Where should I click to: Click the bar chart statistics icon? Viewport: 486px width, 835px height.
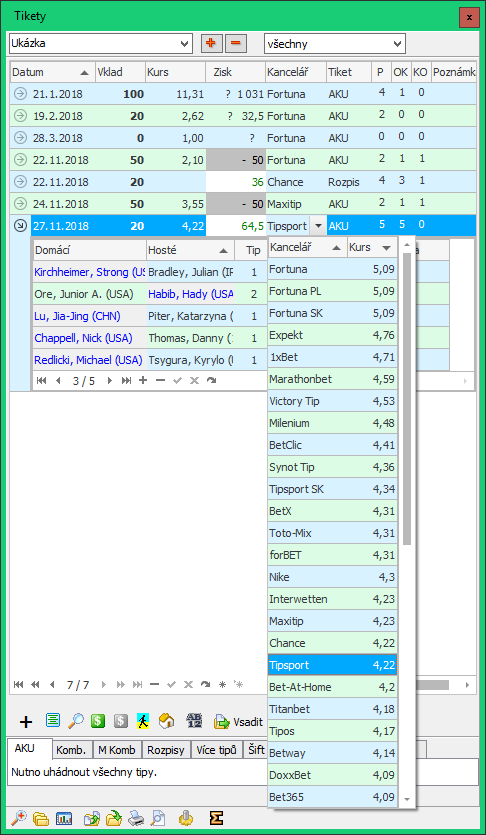pos(64,818)
